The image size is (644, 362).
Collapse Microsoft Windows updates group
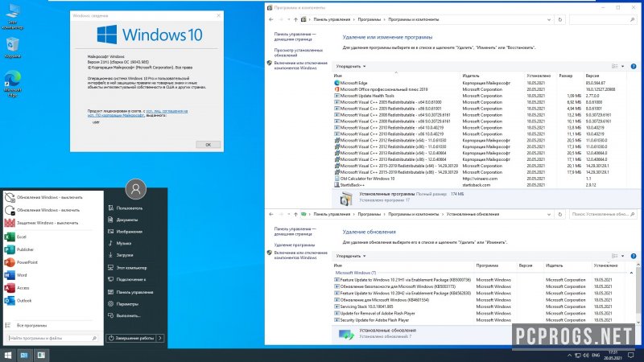click(x=631, y=273)
